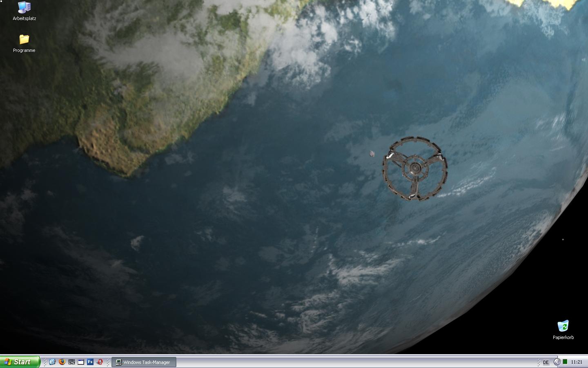
Task: Click the grip handle beside the DE indicator
Action: coord(539,362)
